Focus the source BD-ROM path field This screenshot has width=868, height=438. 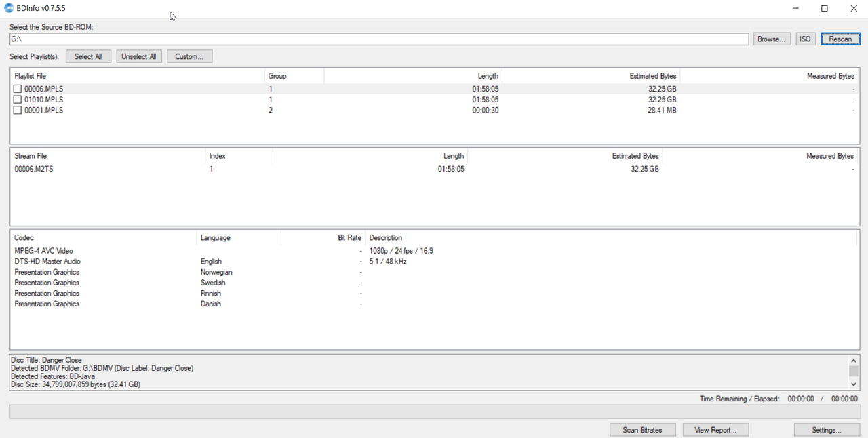point(379,39)
